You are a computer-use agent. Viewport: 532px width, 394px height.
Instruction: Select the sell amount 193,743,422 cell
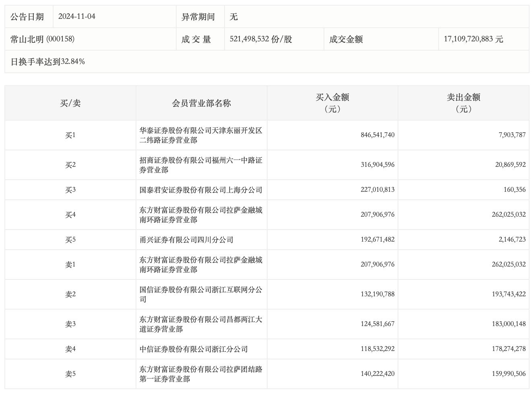(x=508, y=294)
